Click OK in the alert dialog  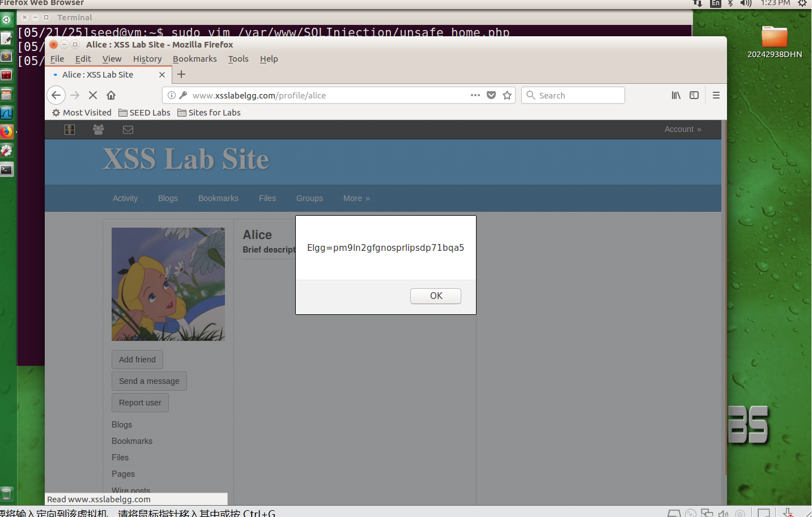coord(435,296)
